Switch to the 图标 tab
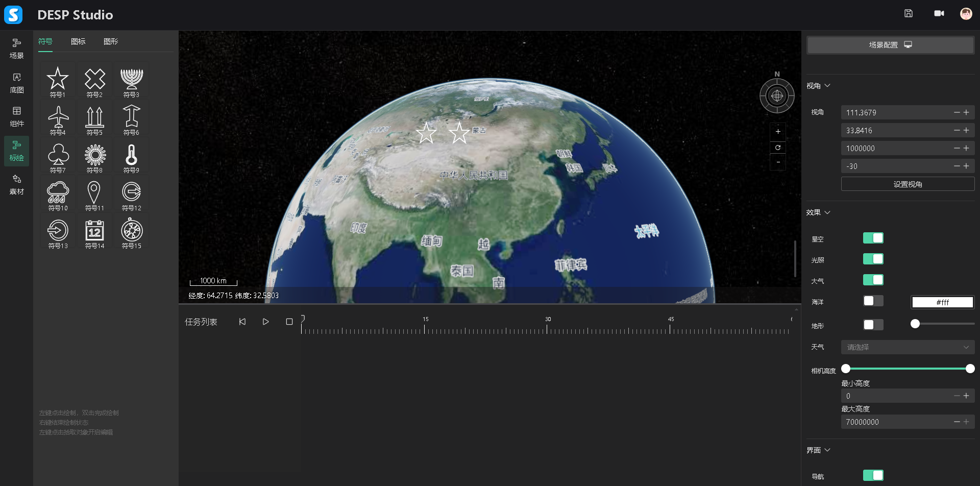The height and width of the screenshot is (486, 980). (78, 42)
